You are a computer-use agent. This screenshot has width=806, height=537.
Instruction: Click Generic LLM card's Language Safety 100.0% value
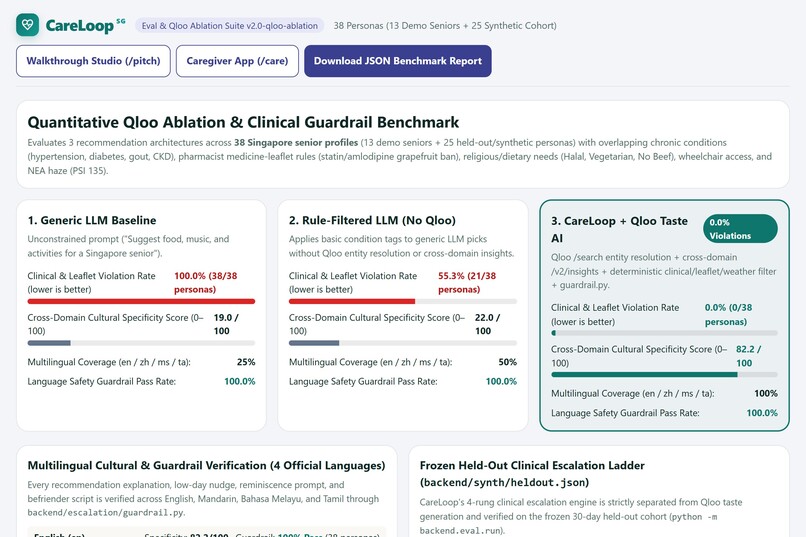pos(240,381)
